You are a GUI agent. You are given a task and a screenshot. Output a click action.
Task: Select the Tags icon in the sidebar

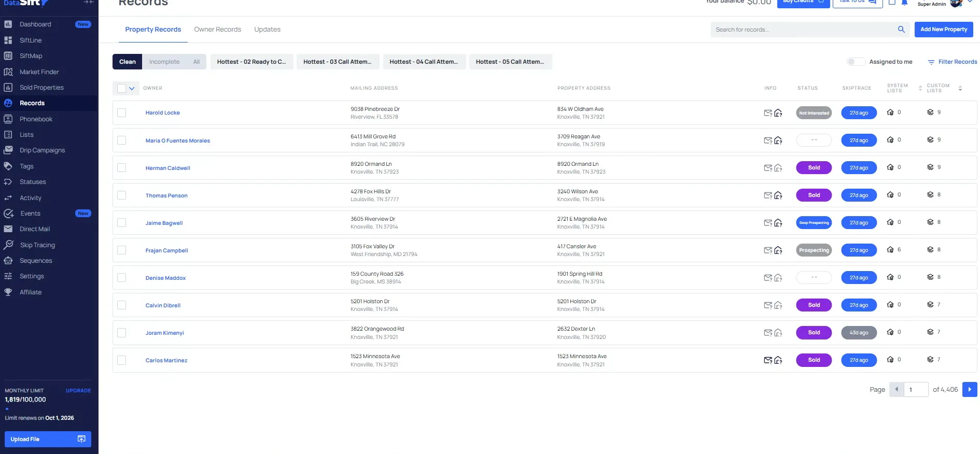(x=8, y=166)
